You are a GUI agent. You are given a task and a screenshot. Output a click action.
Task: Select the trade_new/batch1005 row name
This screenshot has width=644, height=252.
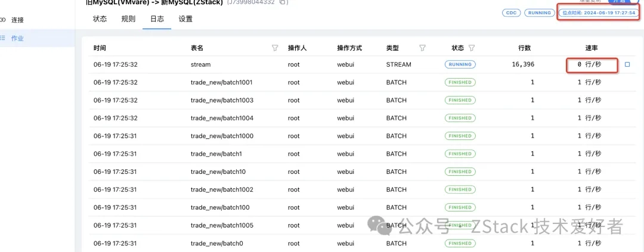coord(222,225)
